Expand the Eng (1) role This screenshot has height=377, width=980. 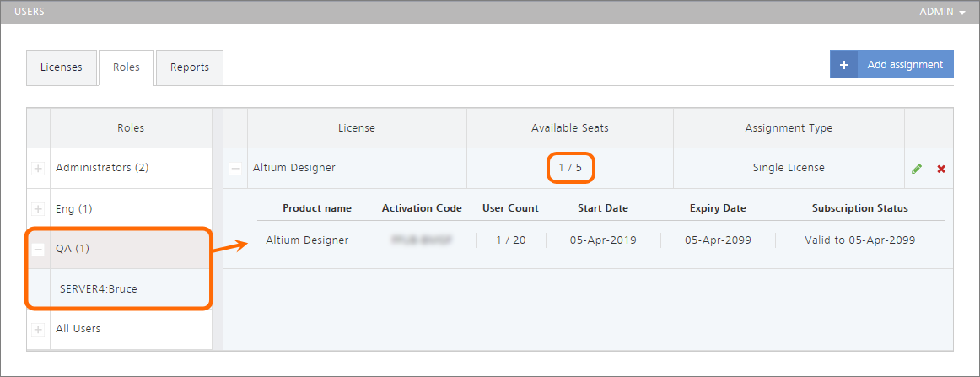point(38,208)
